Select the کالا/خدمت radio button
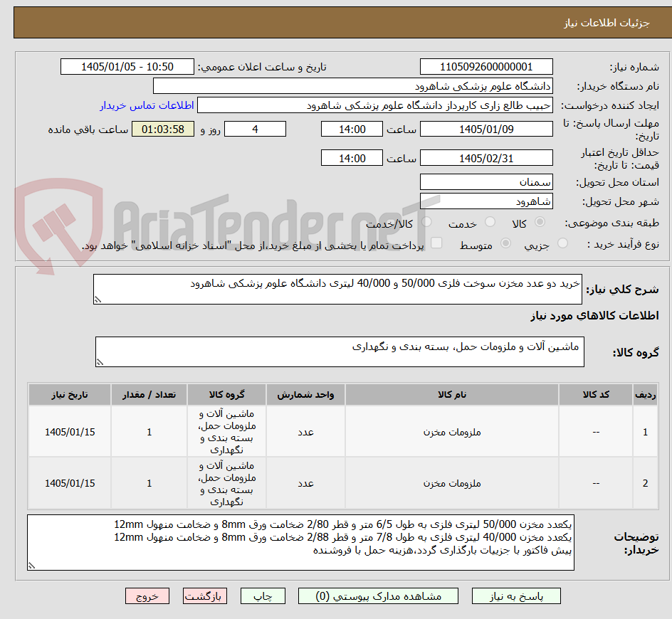 pos(426,222)
